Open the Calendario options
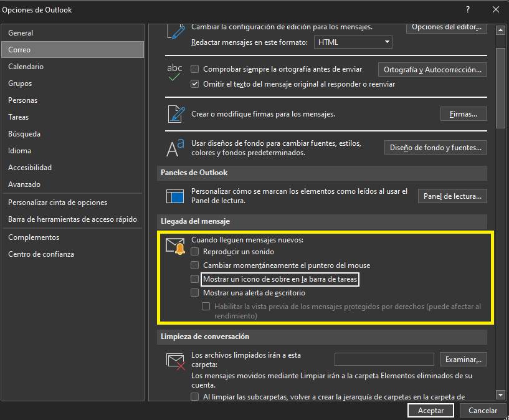The height and width of the screenshot is (420, 509). pyautogui.click(x=72, y=67)
